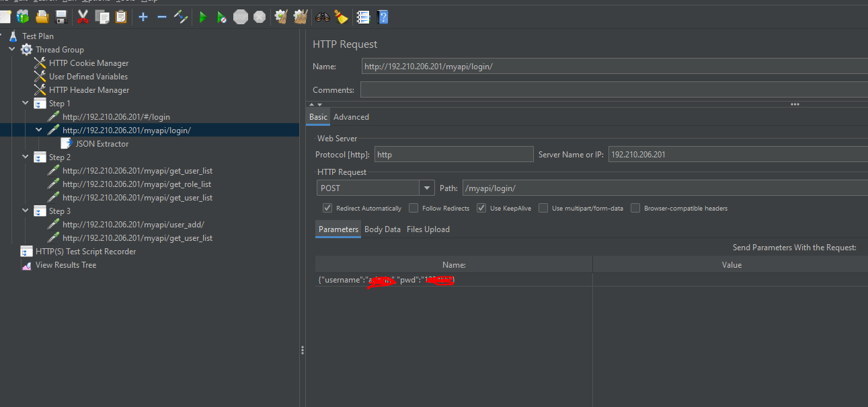Copy the selected element via toolbar

pyautogui.click(x=102, y=17)
